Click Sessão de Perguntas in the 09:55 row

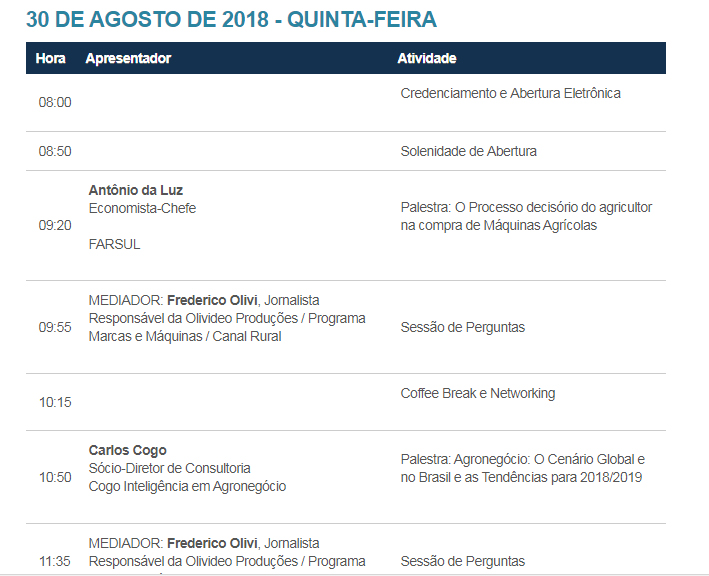pos(462,327)
